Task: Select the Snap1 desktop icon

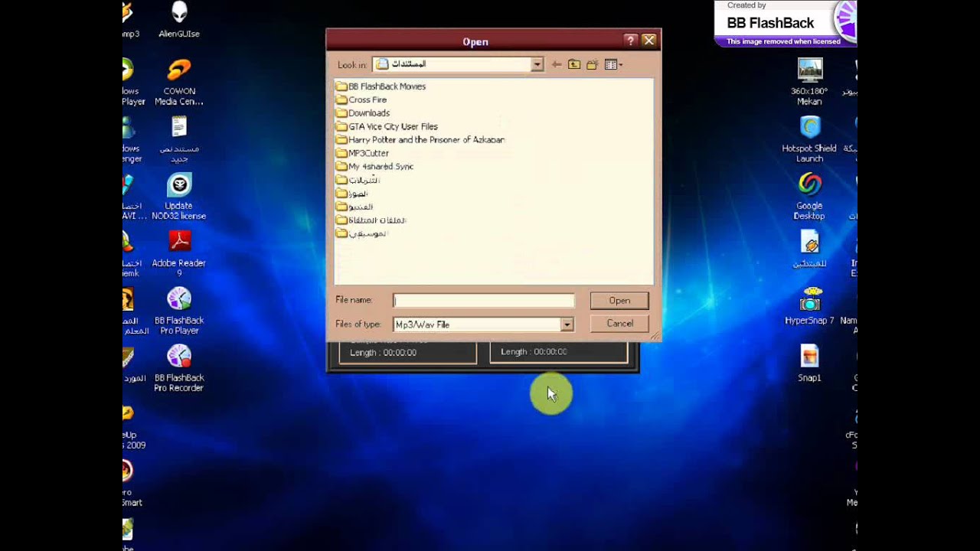Action: point(809,364)
